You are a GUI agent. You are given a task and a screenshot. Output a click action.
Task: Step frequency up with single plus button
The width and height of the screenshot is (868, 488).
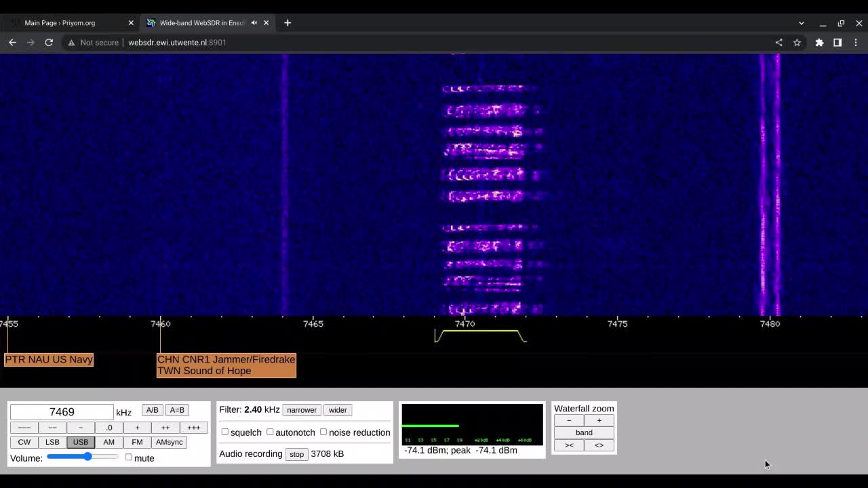(x=137, y=428)
